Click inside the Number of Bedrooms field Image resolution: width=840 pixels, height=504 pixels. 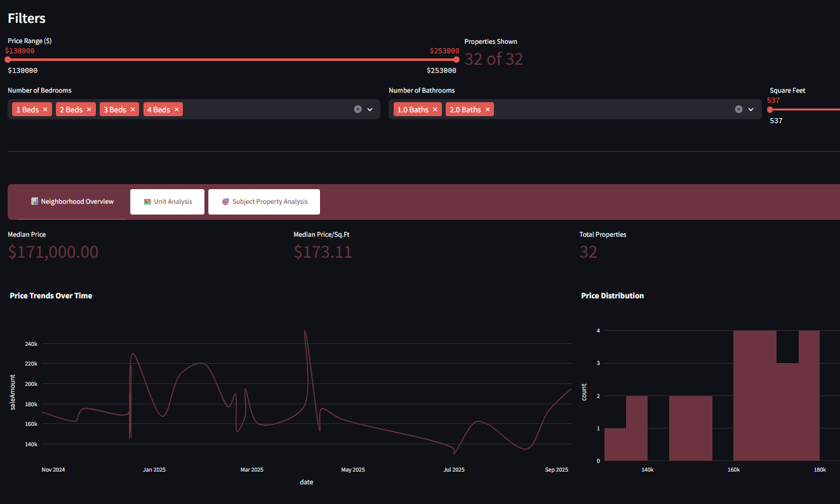267,109
